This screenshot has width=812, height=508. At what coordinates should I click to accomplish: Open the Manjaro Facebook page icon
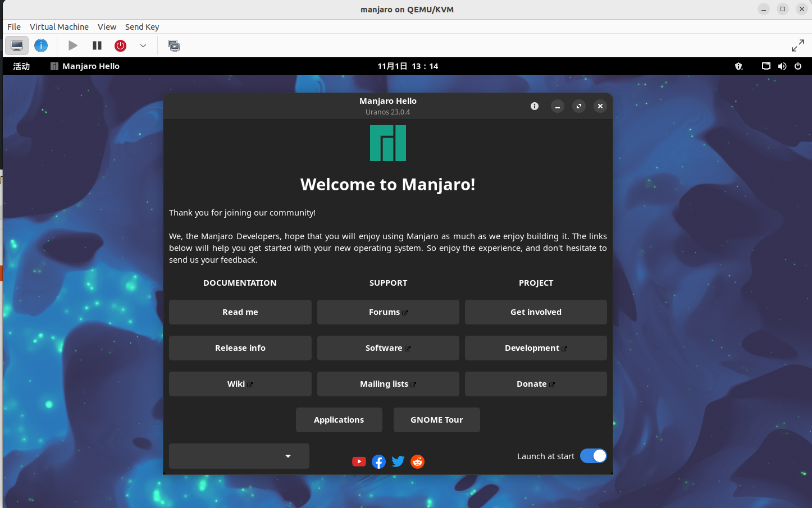(379, 461)
